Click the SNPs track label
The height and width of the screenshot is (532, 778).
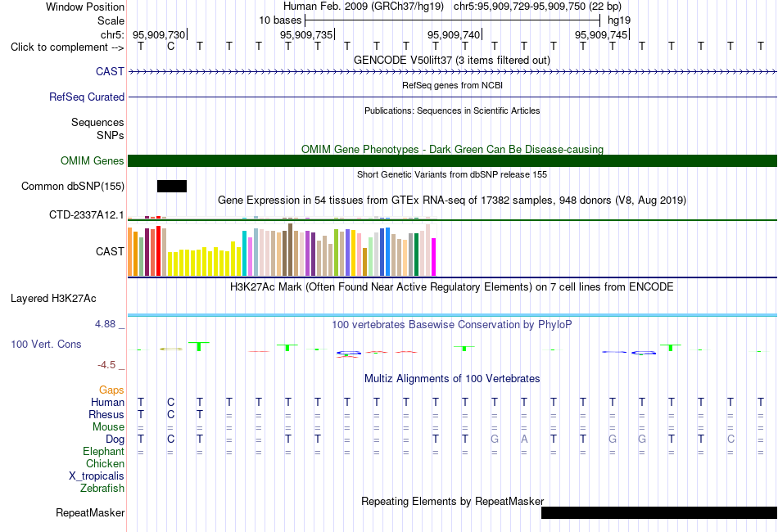tap(111, 135)
